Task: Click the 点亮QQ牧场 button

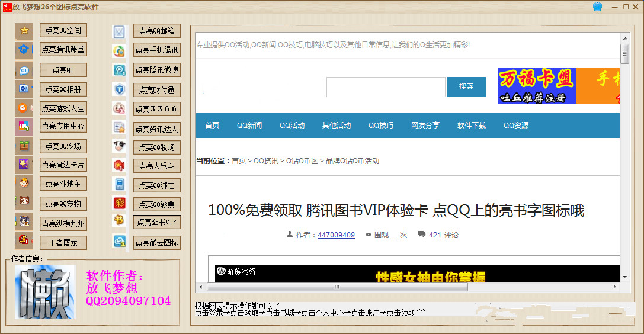Action: pos(157,147)
